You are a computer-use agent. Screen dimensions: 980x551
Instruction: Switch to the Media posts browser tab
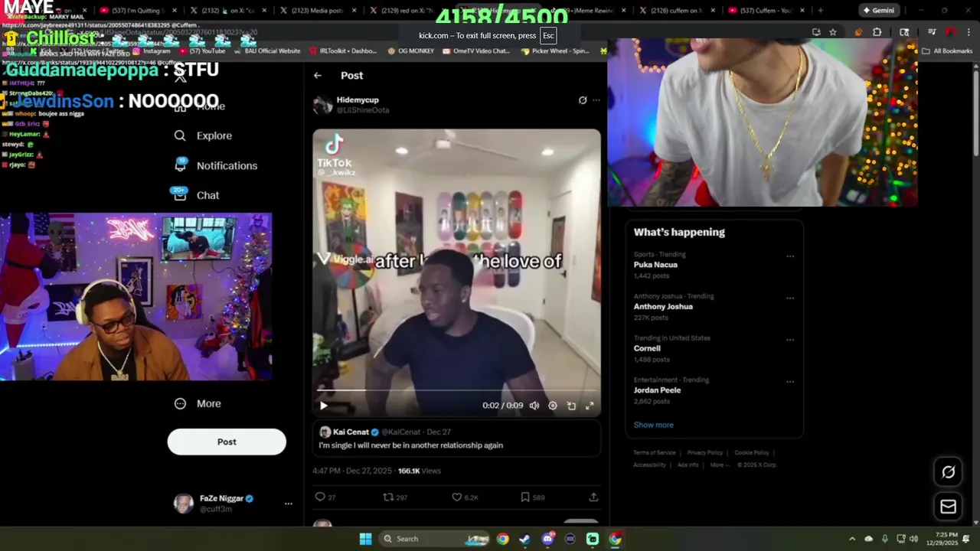(318, 11)
